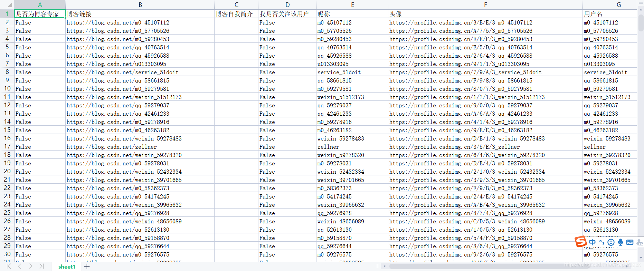Select row 1 header
This screenshot has width=644, height=271.
tap(7, 14)
